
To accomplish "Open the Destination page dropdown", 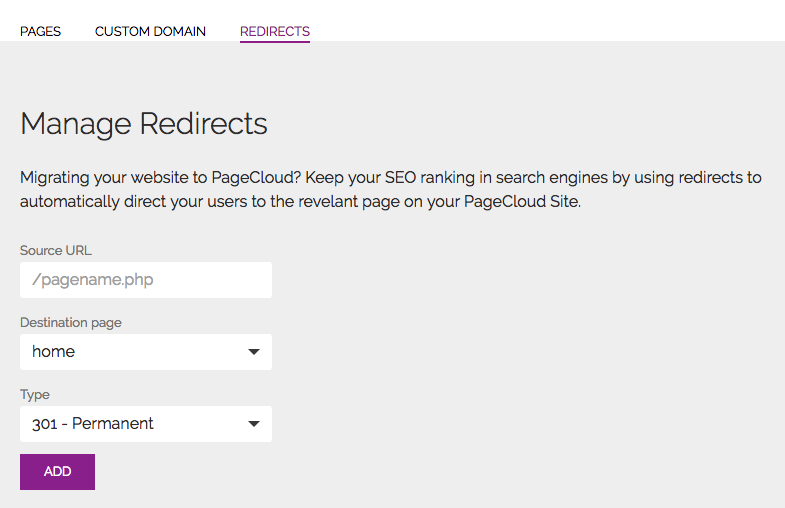I will pyautogui.click(x=146, y=352).
